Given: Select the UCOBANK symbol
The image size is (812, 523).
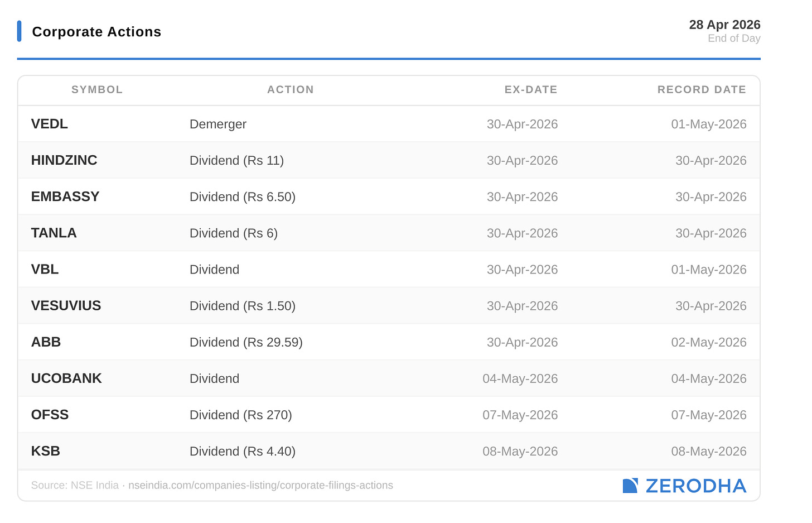Looking at the screenshot, I should (x=66, y=378).
